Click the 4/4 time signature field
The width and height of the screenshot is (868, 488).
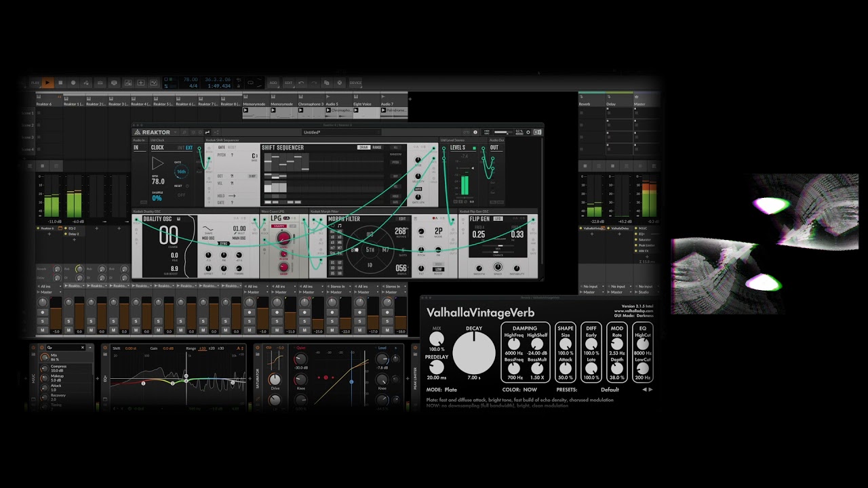(x=193, y=86)
